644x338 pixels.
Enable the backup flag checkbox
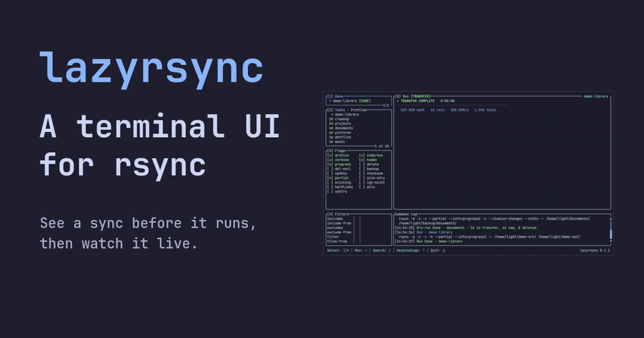[x=362, y=169]
